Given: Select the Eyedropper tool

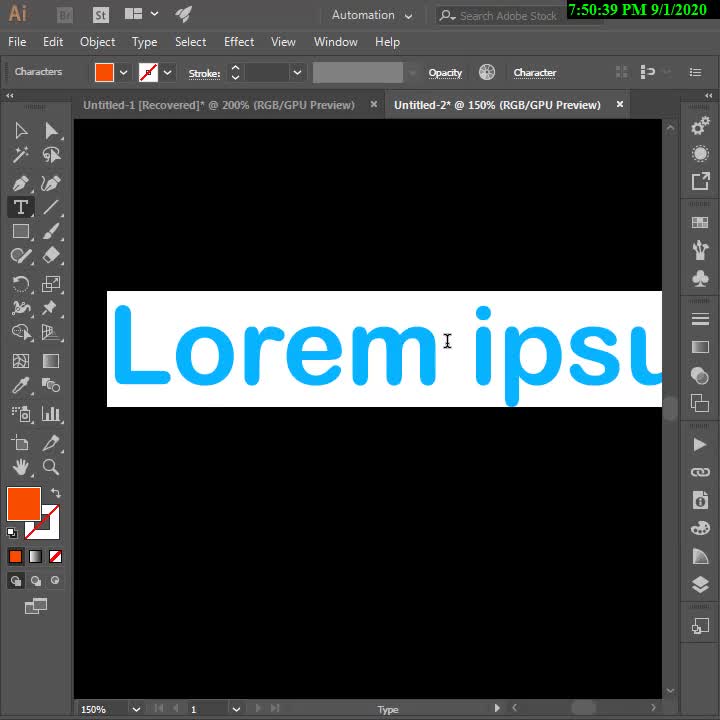Looking at the screenshot, I should (x=20, y=386).
